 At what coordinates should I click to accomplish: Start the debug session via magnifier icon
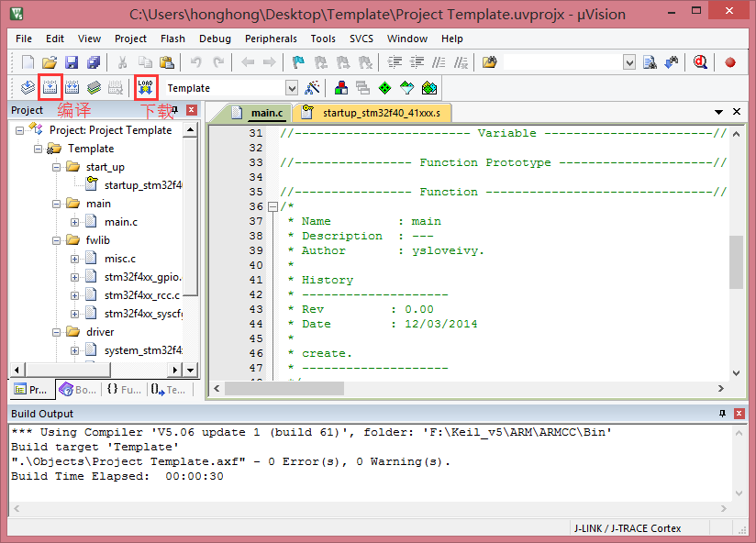(700, 62)
